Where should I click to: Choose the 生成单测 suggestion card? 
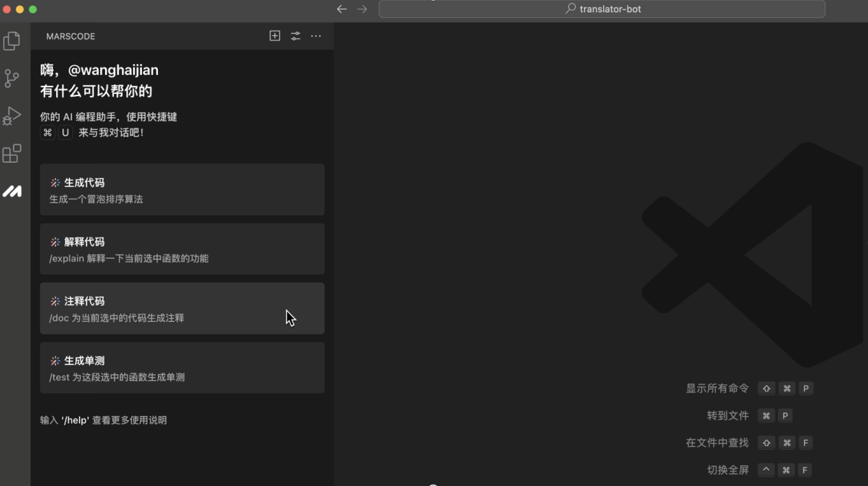point(182,367)
